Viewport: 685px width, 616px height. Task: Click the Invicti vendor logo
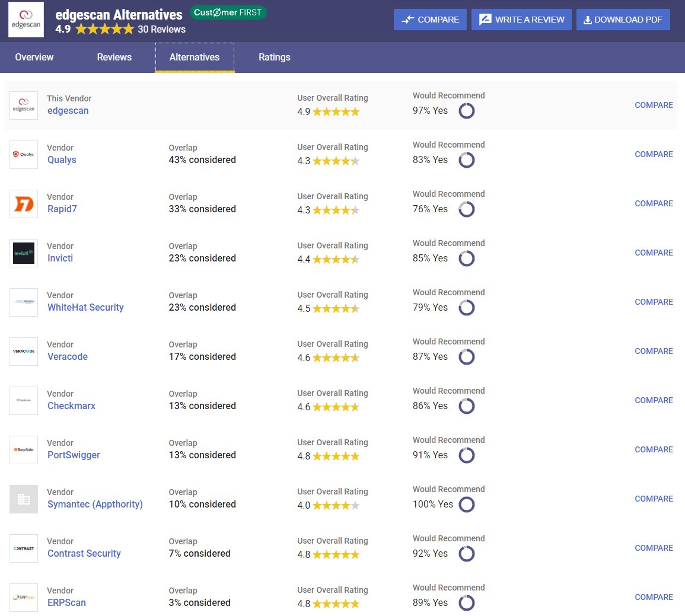pyautogui.click(x=24, y=253)
